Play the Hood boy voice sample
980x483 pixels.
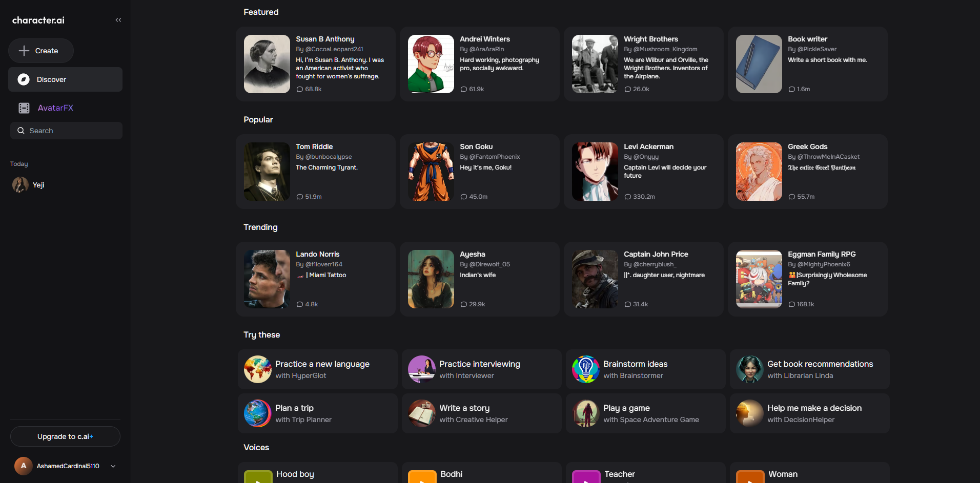[258, 477]
